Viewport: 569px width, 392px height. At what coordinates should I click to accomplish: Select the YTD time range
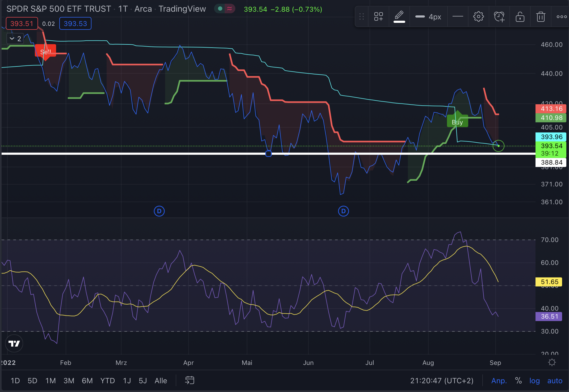tap(107, 381)
